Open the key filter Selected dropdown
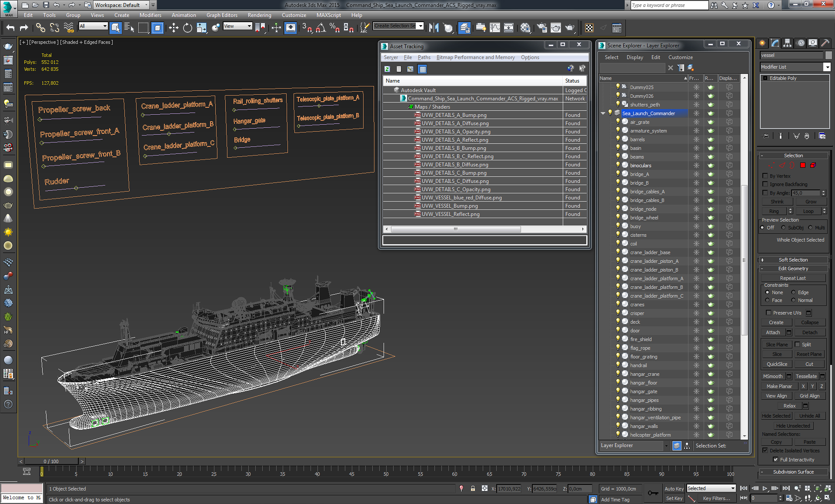This screenshot has width=835, height=504. [x=732, y=488]
